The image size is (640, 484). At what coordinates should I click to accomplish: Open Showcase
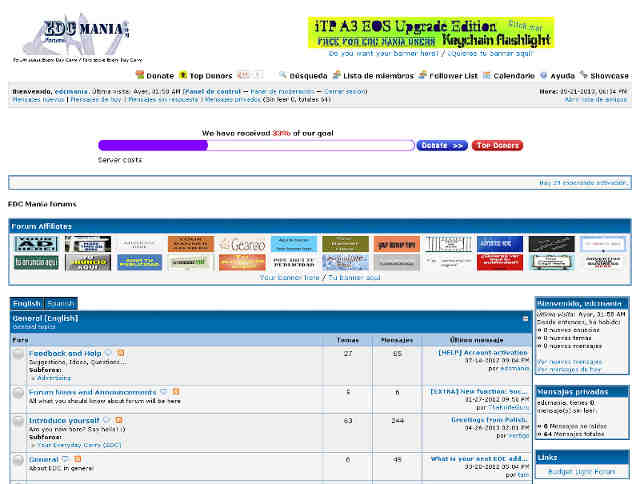point(609,75)
